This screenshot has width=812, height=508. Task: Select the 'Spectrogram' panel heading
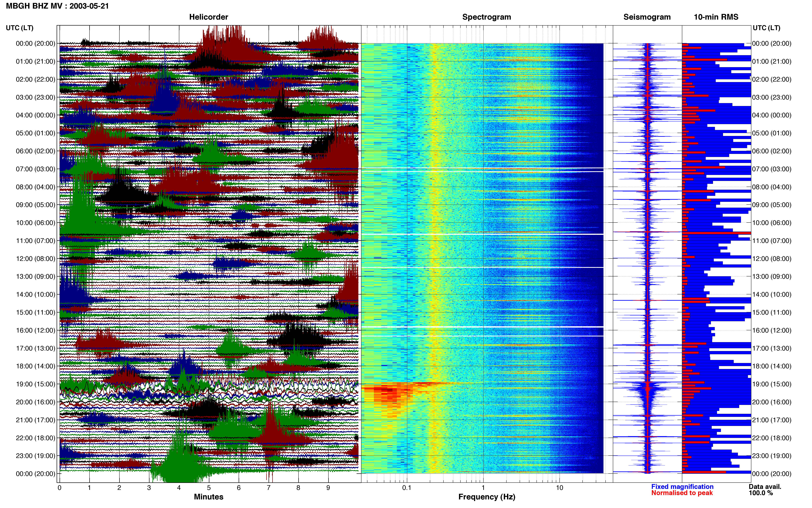click(487, 17)
